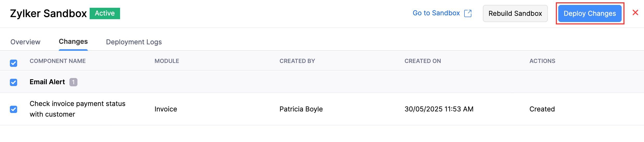Click the Module column header

(167, 61)
